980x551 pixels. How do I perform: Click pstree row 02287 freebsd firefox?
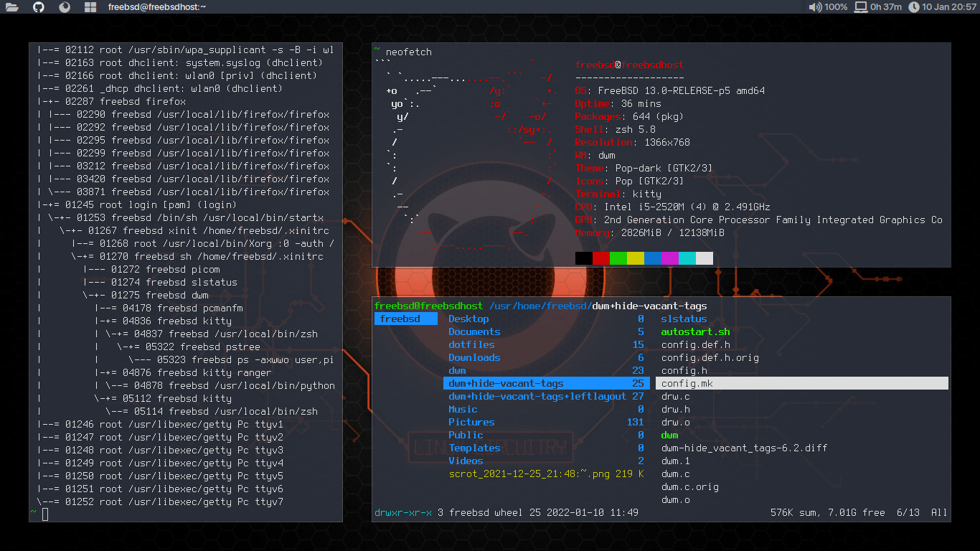pyautogui.click(x=111, y=102)
